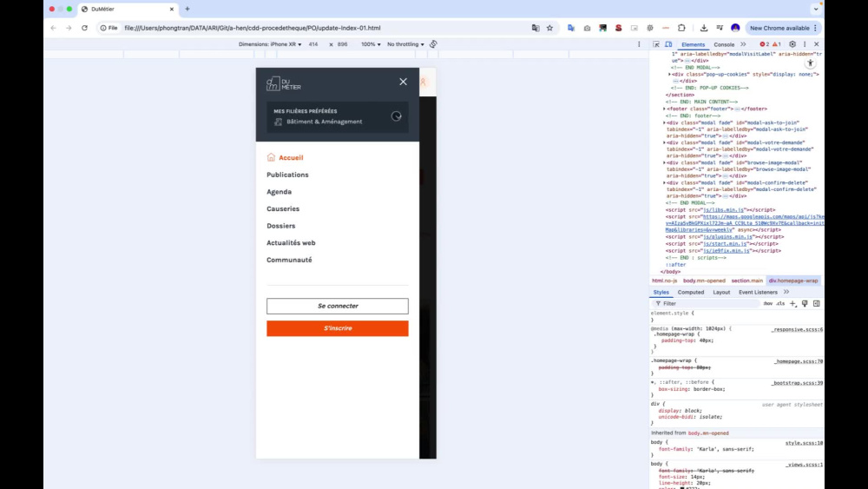Toggle the computed styles sidebar icon
Image resolution: width=868 pixels, height=489 pixels.
(x=817, y=303)
